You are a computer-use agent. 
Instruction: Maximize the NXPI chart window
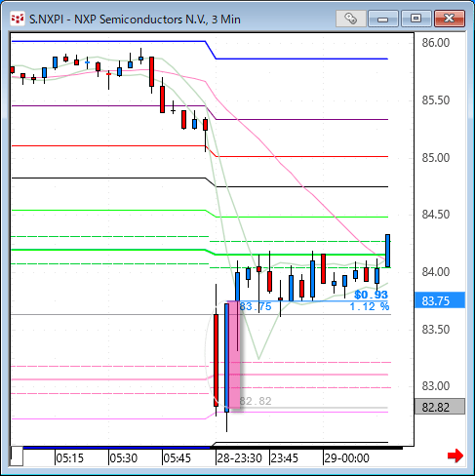click(x=416, y=19)
